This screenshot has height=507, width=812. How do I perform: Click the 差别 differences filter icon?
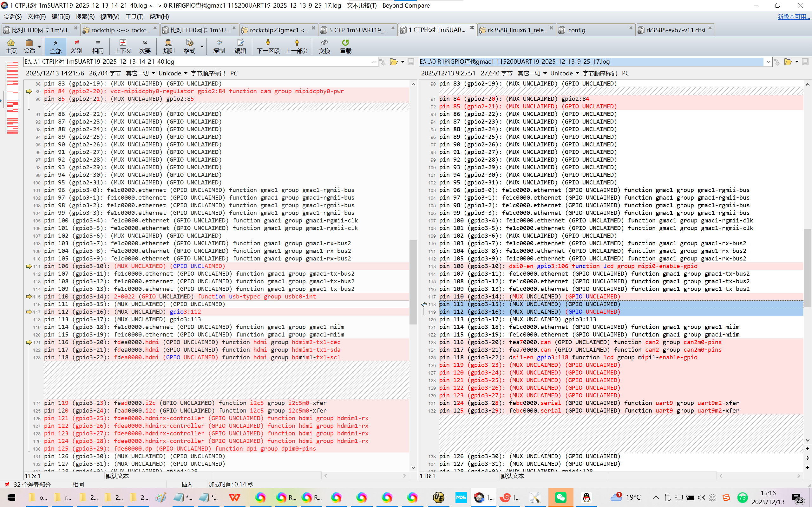76,46
